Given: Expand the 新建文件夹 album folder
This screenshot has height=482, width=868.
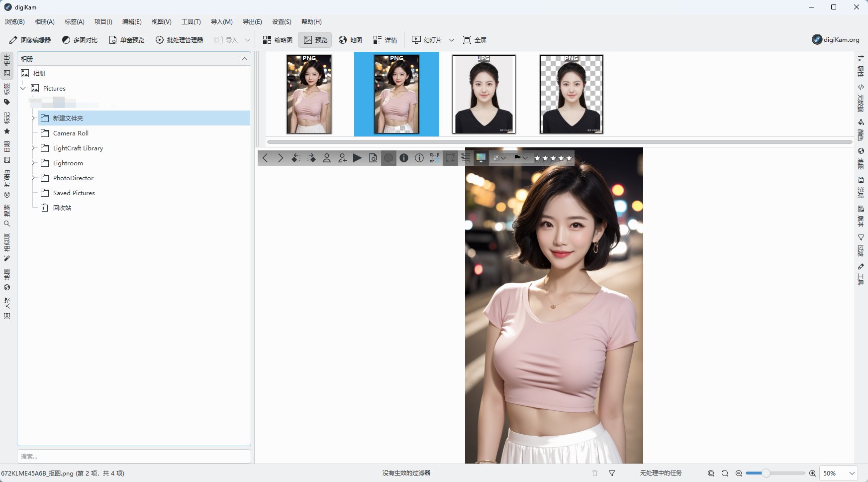Looking at the screenshot, I should coord(33,118).
